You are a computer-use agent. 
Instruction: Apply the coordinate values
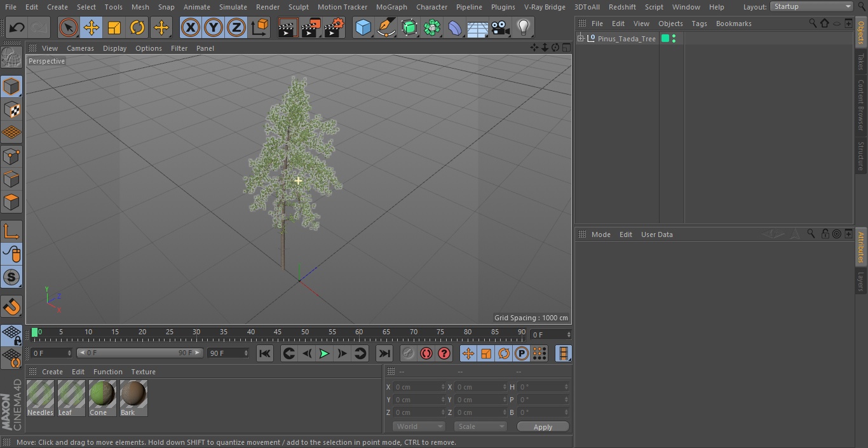(543, 426)
